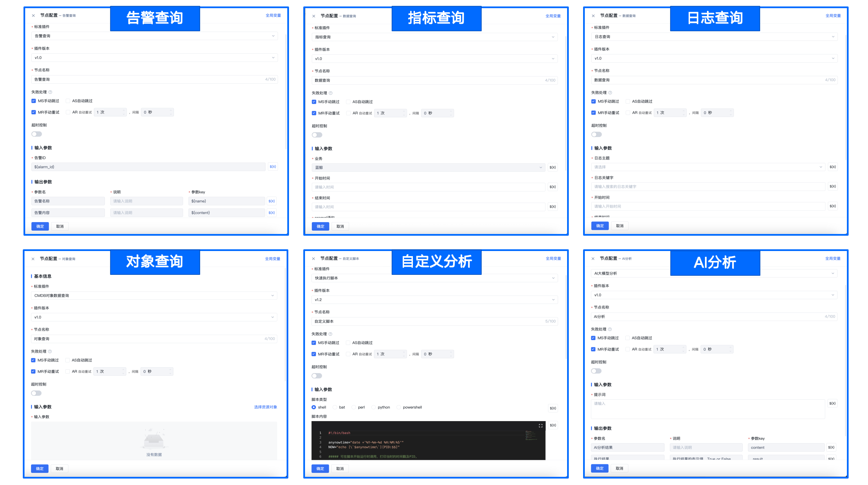Click help icon next to 失败处理 in 告警查询 panel
Image resolution: width=868 pixels, height=485 pixels.
coord(50,92)
